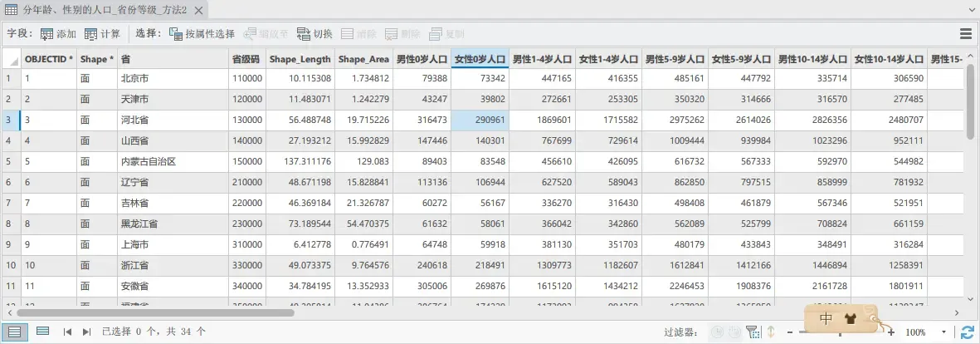Viewport: 980px width, 344px height.
Task: Click Switch selection (切换) button
Action: (x=314, y=34)
